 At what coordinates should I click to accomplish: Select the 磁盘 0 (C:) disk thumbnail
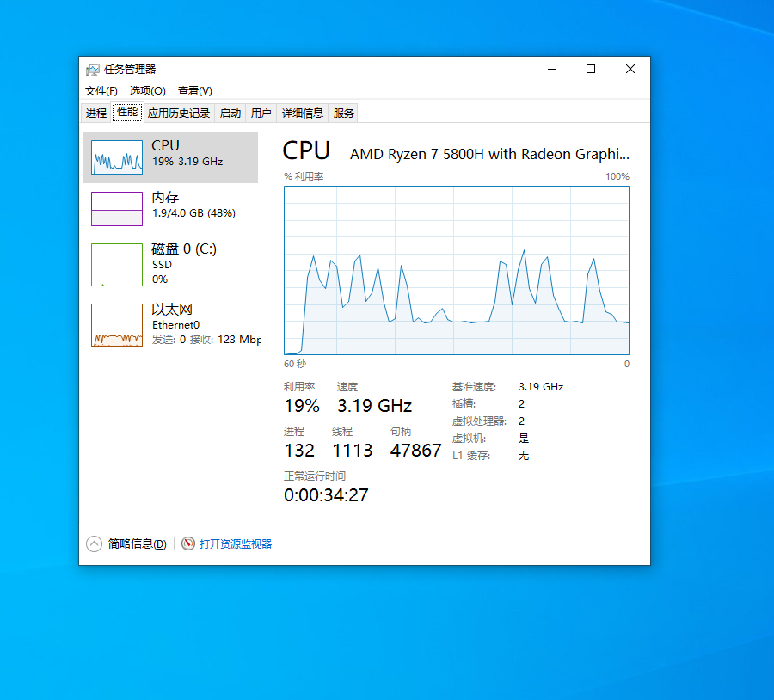(x=117, y=265)
